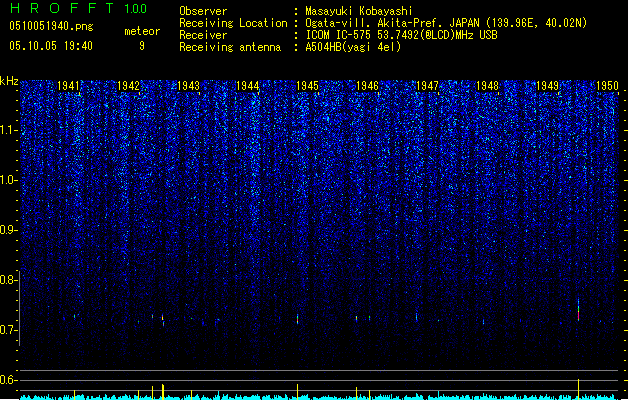629x400 pixels.
Task: Click the HROFFT 1.0.0 title text
Action: coord(79,8)
